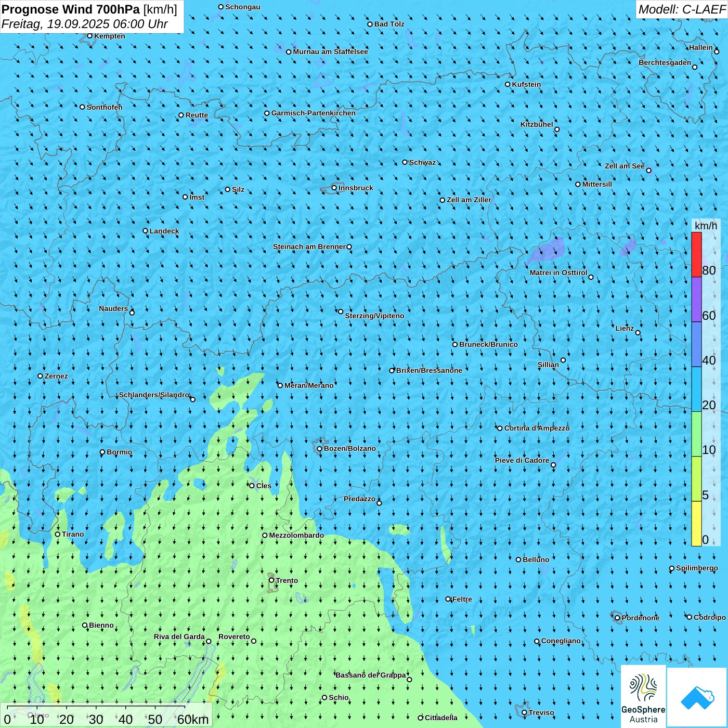Screen dimensions: 728x728
Task: Click the purple 60-80 km/h legend band
Action: point(696,300)
